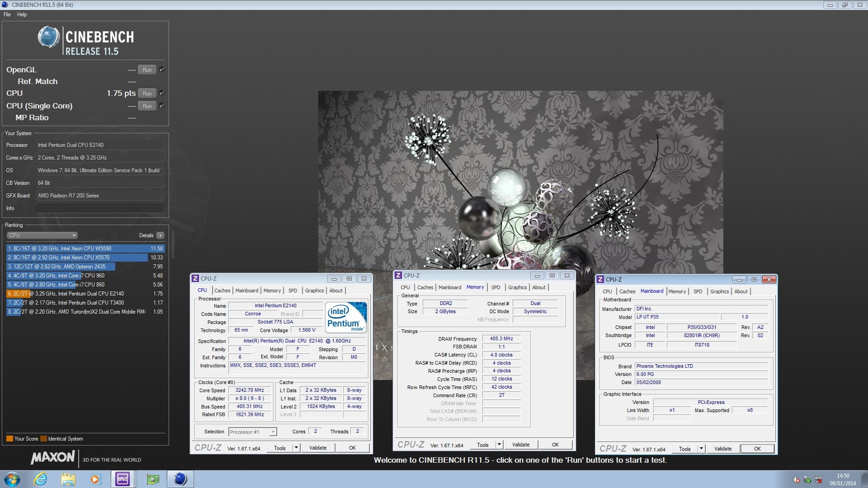This screenshot has width=868, height=488.
Task: Click GFX Board value AMD Radeon R7 200 Series
Action: point(100,196)
